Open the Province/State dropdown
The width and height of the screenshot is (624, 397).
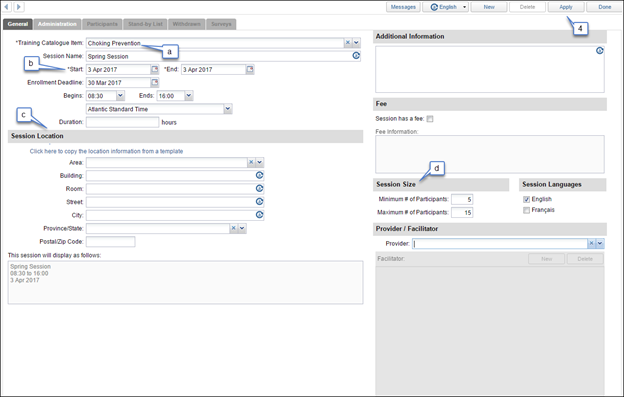(242, 228)
